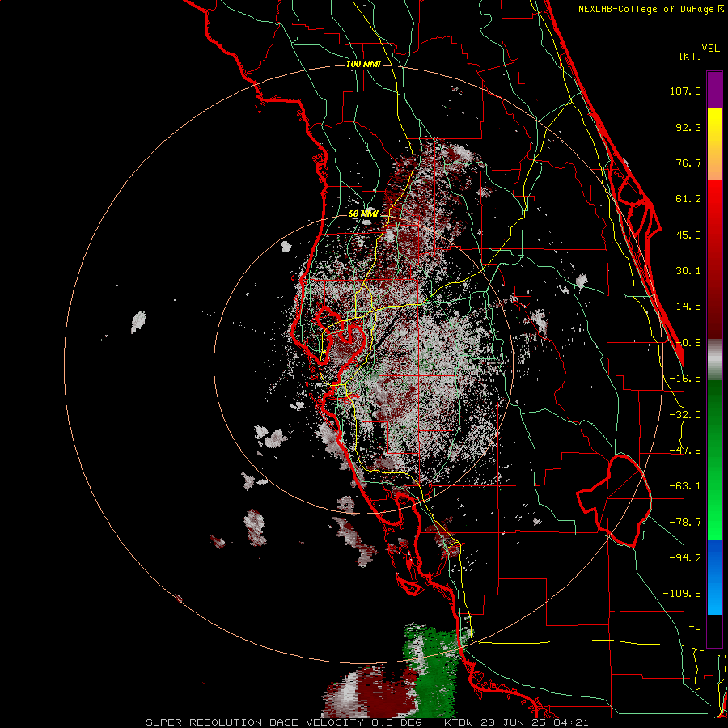Select the -16.5 scale value
Image resolution: width=728 pixels, height=728 pixels.
(x=685, y=379)
